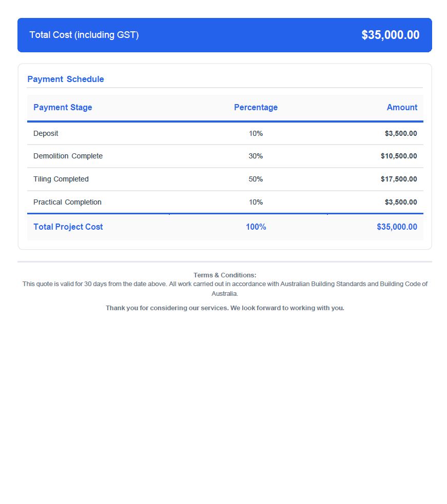Screen dimensions: 447x504
Task: Click the Demolition Complete stage label
Action: [x=68, y=156]
